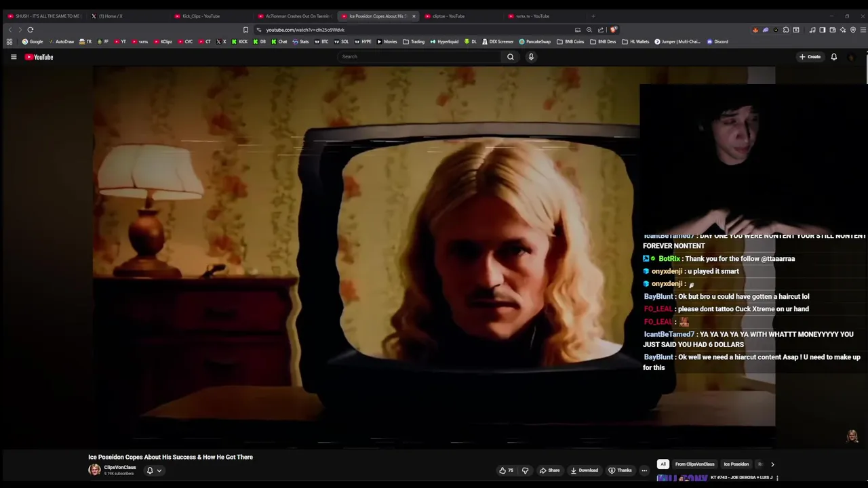Expand the Trading bookmark folder

[x=414, y=42]
